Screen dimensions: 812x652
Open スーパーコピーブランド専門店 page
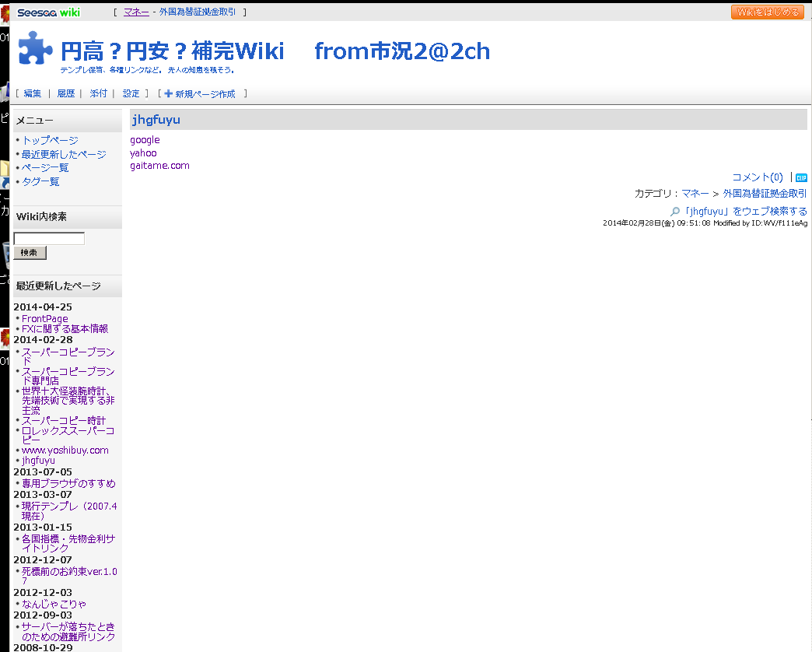(x=68, y=376)
